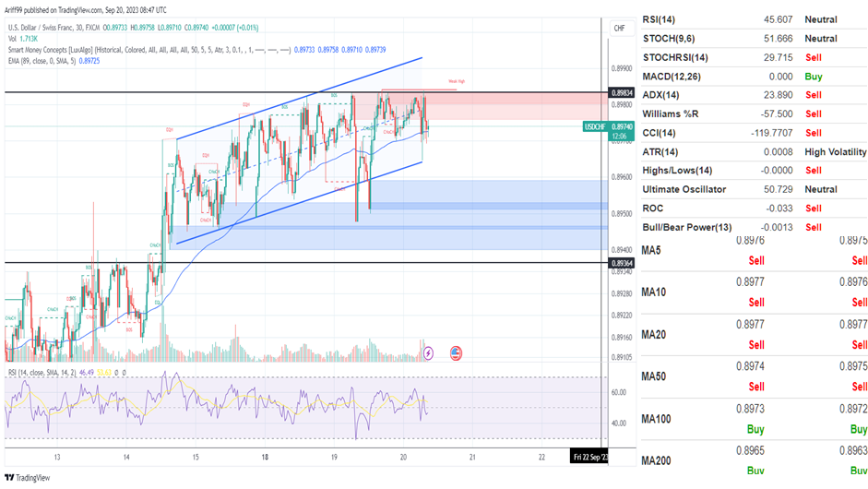Image resolution: width=868 pixels, height=489 pixels.
Task: Click the CHF currency button on price axis
Action: 620,29
